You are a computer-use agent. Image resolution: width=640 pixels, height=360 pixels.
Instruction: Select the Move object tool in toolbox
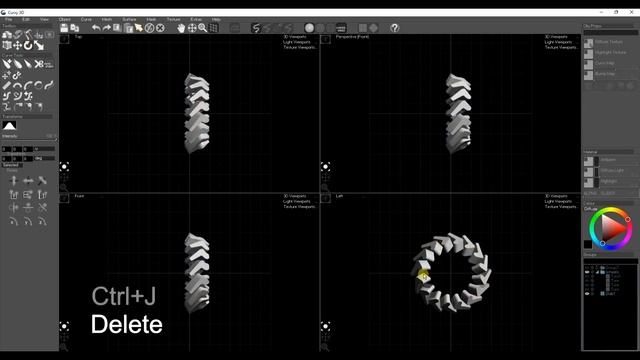tap(17, 45)
